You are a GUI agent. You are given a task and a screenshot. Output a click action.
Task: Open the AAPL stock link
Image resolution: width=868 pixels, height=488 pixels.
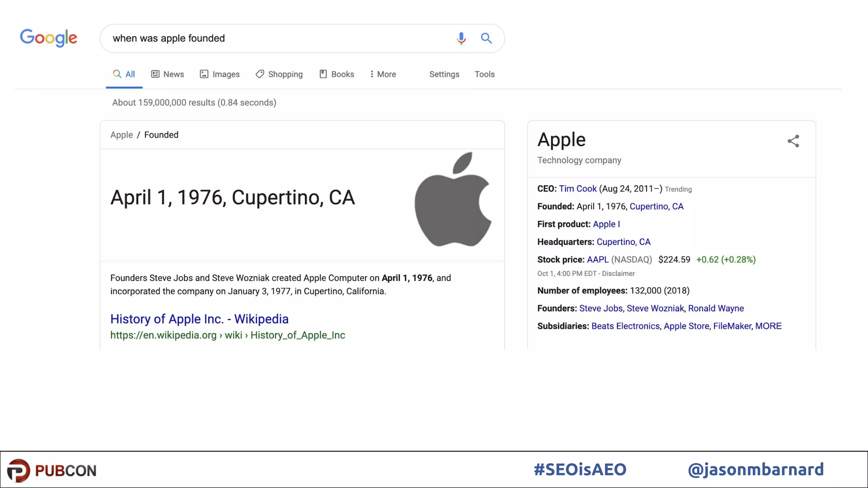point(597,260)
